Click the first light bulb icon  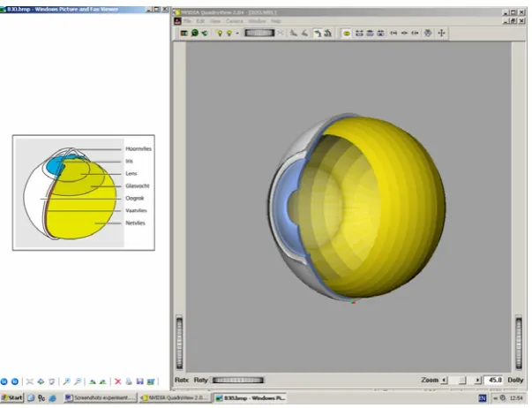(220, 33)
